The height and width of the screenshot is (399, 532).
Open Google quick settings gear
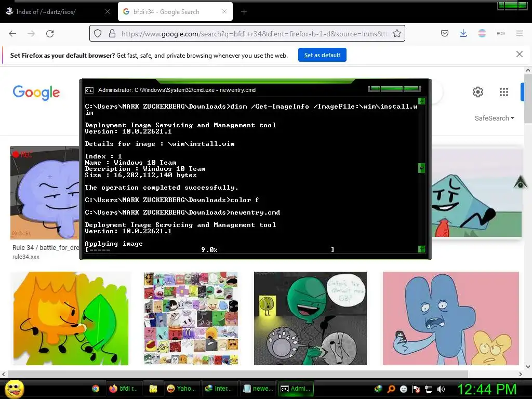478,92
